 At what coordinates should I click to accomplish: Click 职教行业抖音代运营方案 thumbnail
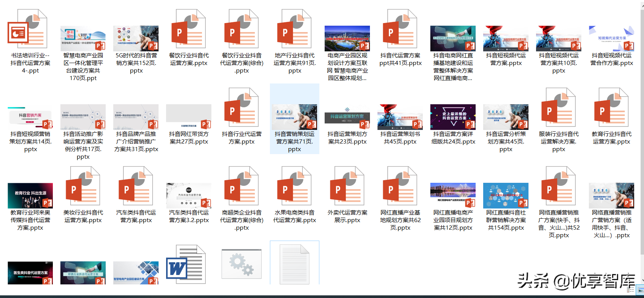83,273
